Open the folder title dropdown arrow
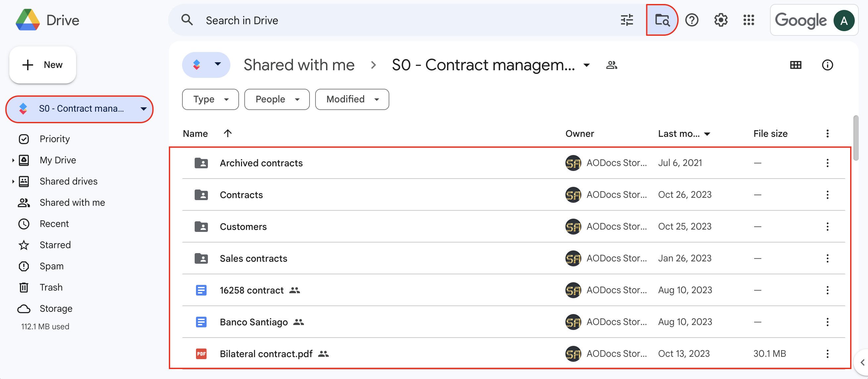 [586, 65]
